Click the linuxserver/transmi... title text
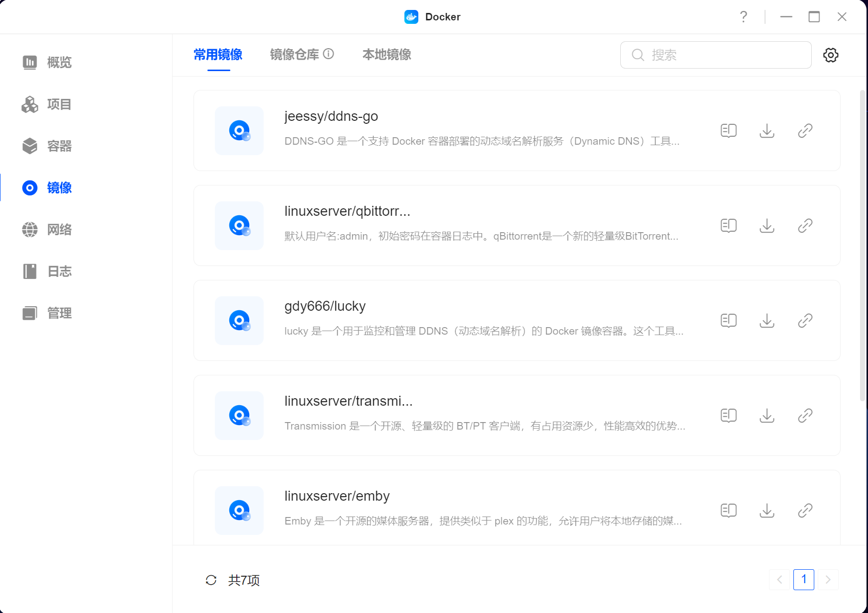This screenshot has width=868, height=613. click(x=348, y=401)
